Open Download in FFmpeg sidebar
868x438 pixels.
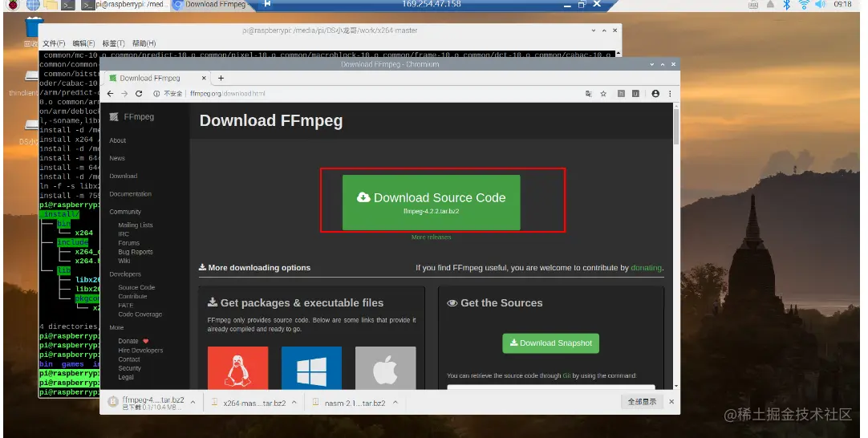point(123,176)
